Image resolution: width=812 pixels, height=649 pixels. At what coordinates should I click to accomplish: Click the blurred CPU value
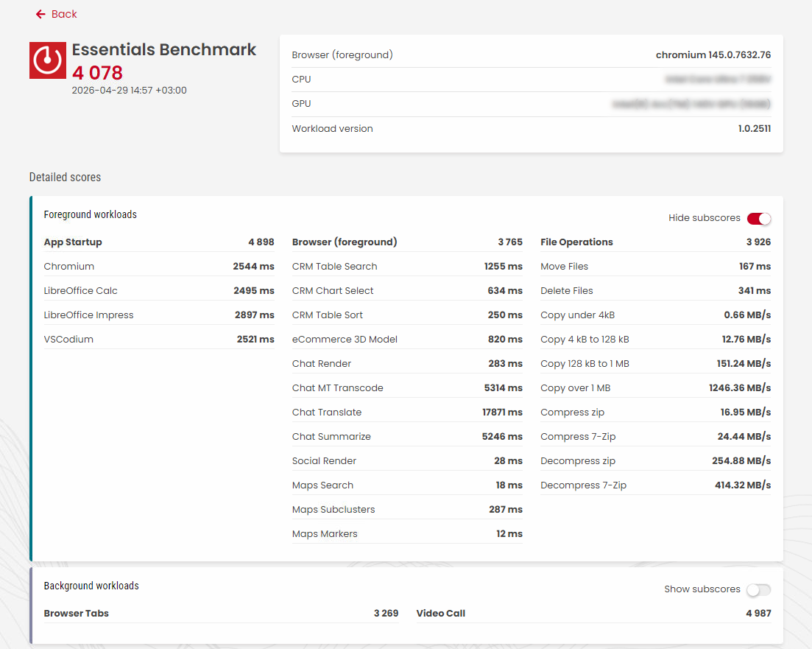[x=718, y=80]
